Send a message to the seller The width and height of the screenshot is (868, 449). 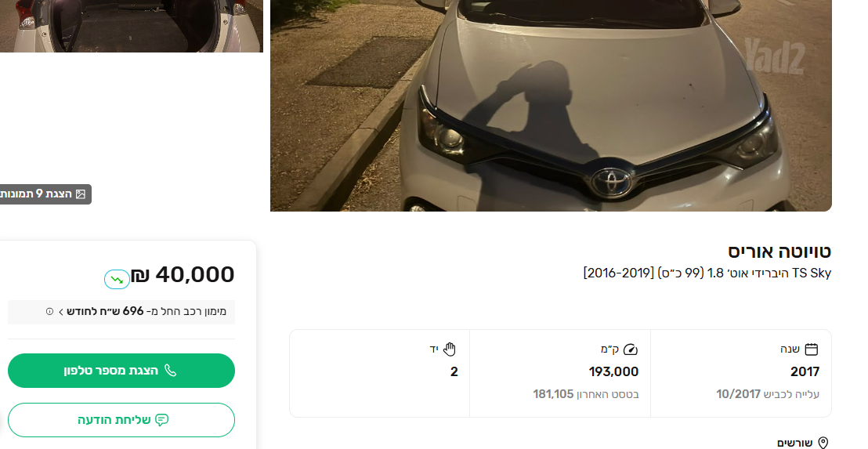pyautogui.click(x=121, y=420)
